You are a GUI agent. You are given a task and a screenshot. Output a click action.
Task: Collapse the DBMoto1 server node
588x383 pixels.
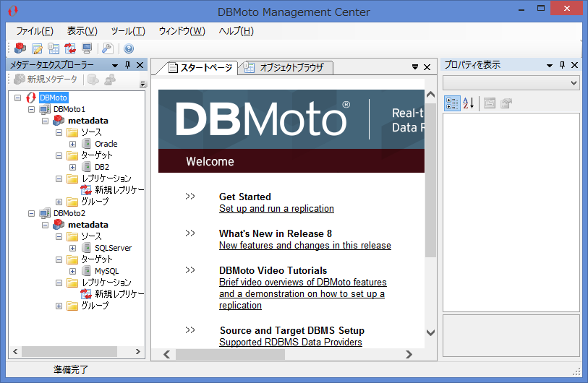32,109
